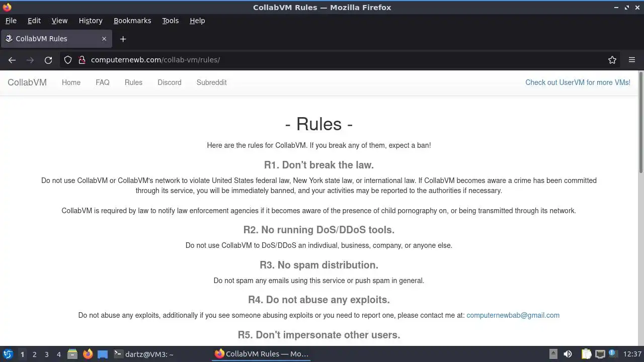This screenshot has height=362, width=644.
Task: Open the volume speaker tray icon
Action: (x=568, y=354)
